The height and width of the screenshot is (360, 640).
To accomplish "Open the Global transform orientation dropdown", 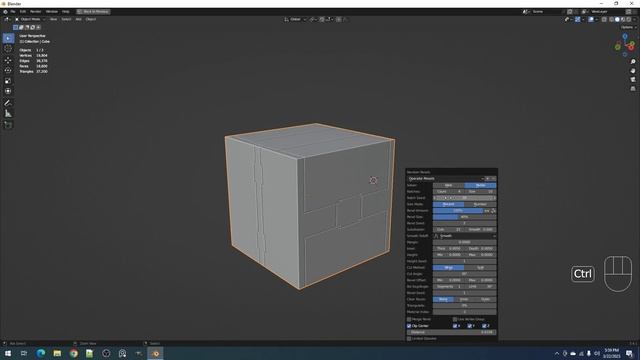I will tap(296, 19).
